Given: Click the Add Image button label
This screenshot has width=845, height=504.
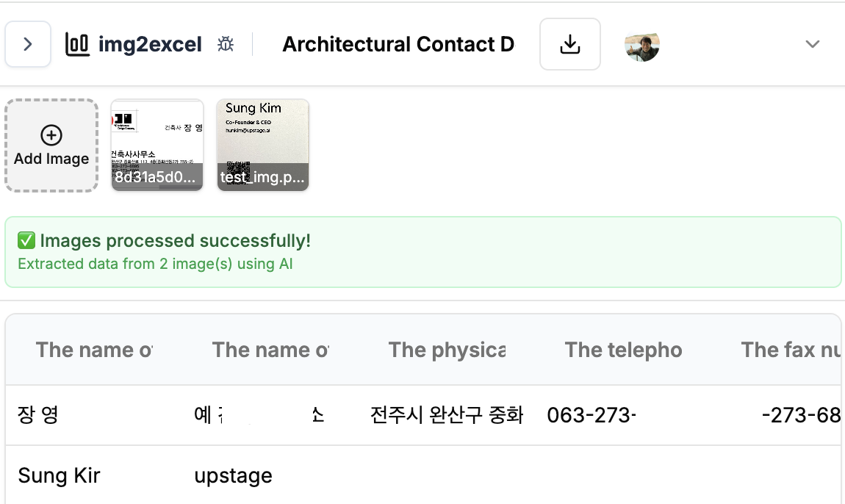Looking at the screenshot, I should tap(51, 159).
